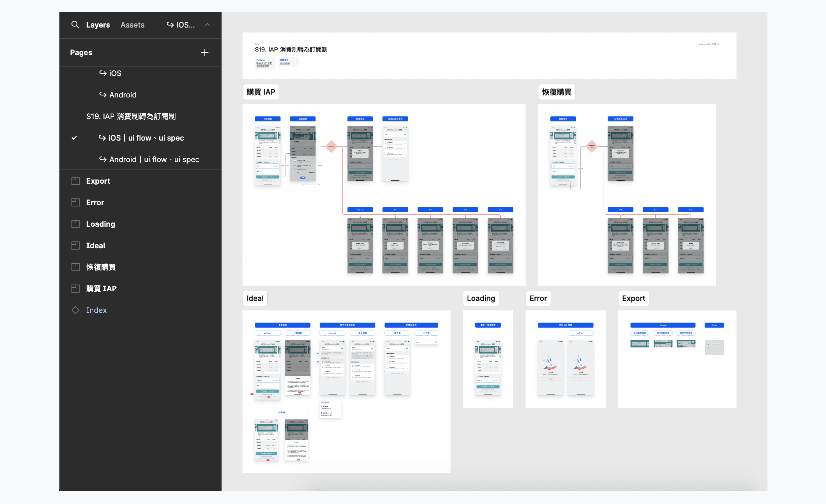Image resolution: width=826 pixels, height=504 pixels.
Task: Click the pink decision diamond in 恢復購買 flow
Action: coord(592,146)
